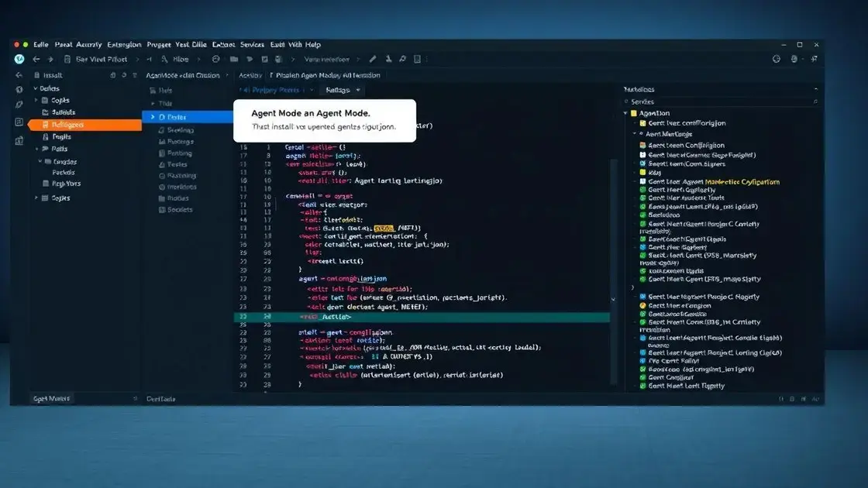Open the 'Progget' menu in menu bar
868x488 pixels.
pos(159,45)
